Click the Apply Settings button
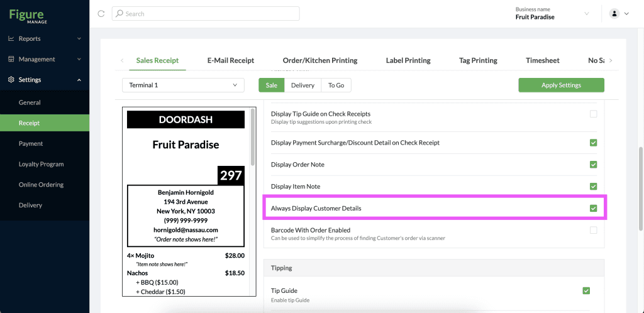The height and width of the screenshot is (313, 644). pyautogui.click(x=561, y=85)
